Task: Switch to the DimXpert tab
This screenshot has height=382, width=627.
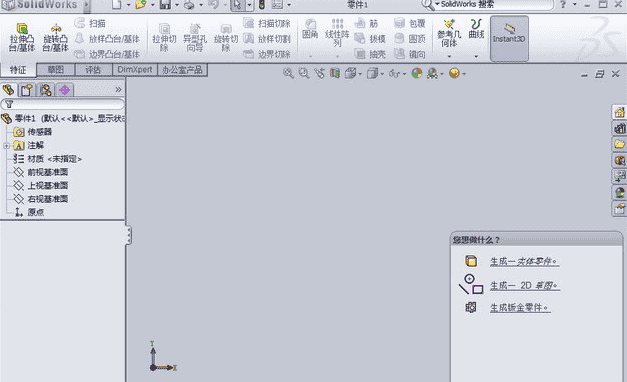Action: point(135,70)
